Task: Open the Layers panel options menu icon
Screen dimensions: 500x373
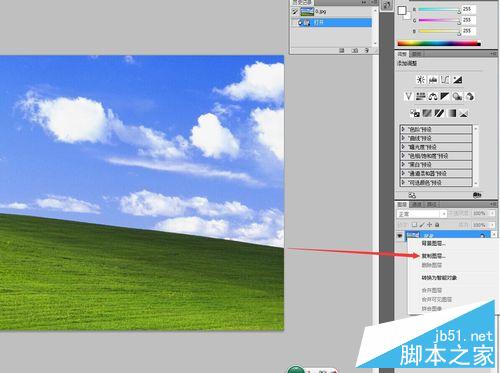Action: pyautogui.click(x=493, y=204)
